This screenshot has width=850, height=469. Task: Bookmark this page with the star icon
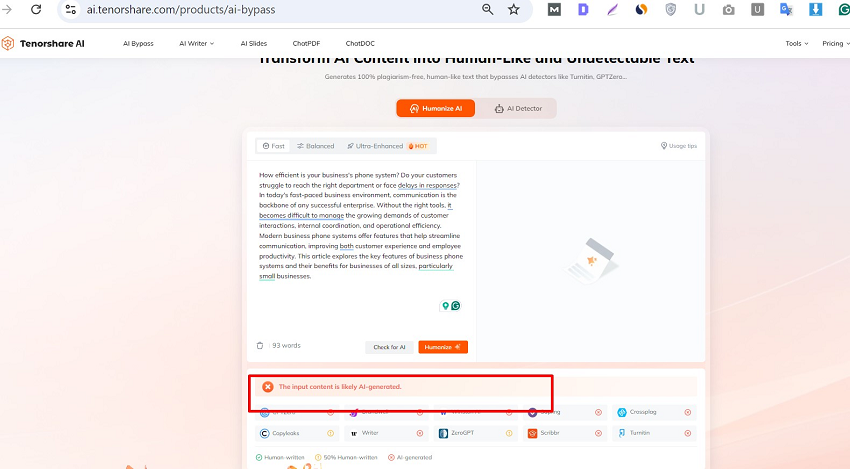pyautogui.click(x=513, y=9)
